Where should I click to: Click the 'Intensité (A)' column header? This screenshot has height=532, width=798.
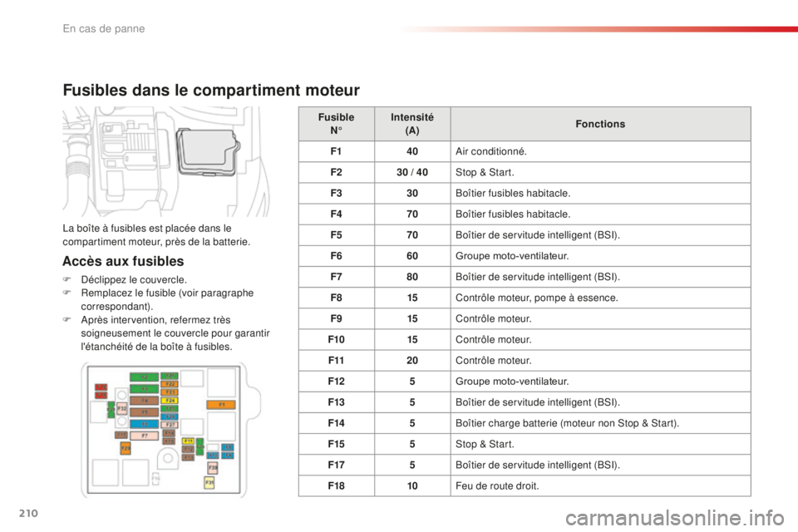pyautogui.click(x=412, y=124)
